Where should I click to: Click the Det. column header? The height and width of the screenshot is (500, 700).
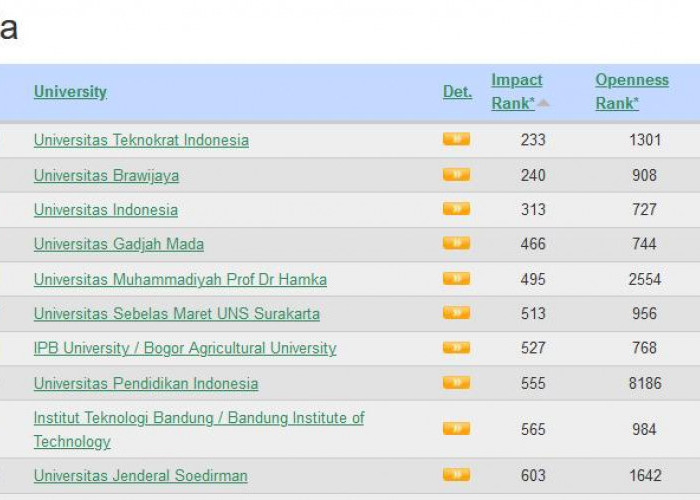pos(457,92)
